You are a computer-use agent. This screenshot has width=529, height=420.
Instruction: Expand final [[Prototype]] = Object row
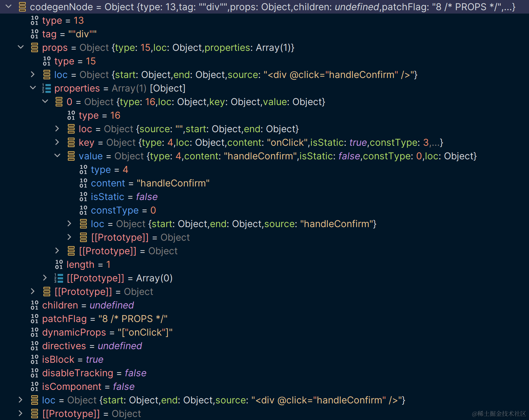[21, 413]
